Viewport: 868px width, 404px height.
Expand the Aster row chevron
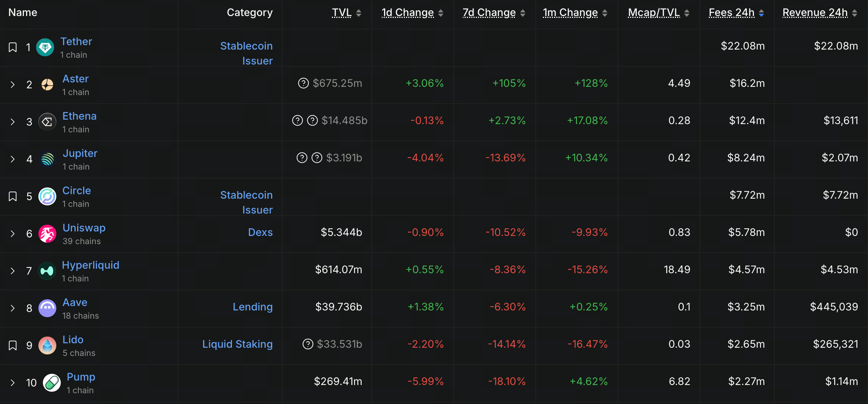(13, 85)
